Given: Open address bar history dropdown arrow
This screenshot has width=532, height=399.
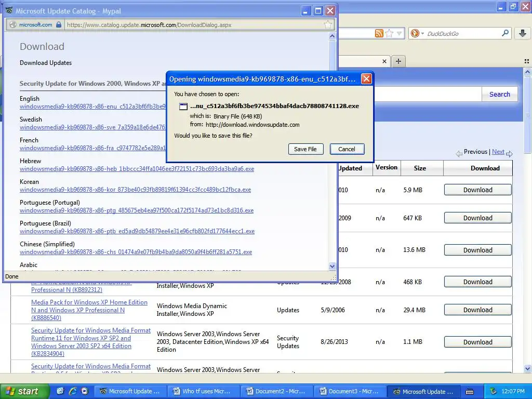Looking at the screenshot, I should click(399, 33).
